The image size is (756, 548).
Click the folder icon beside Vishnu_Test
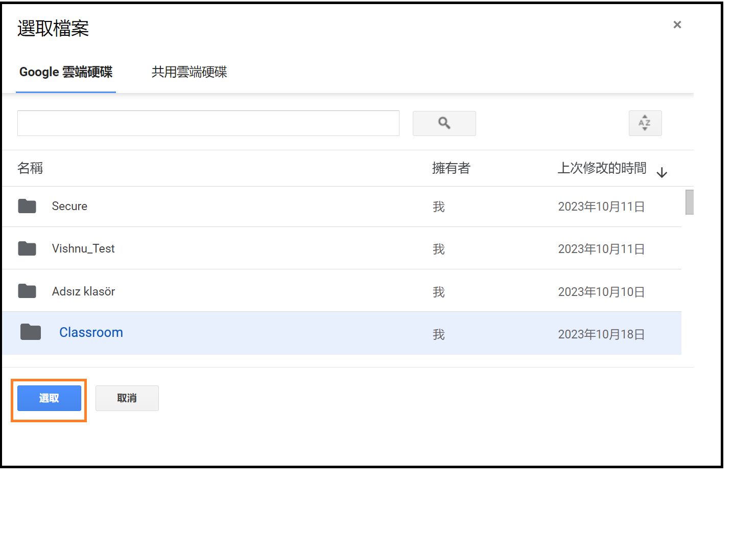pyautogui.click(x=27, y=248)
